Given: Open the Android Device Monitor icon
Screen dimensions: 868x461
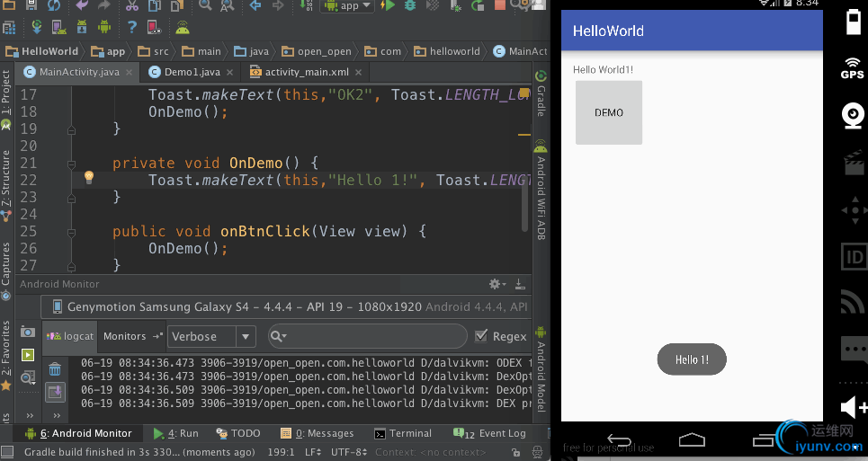Looking at the screenshot, I should tap(104, 27).
